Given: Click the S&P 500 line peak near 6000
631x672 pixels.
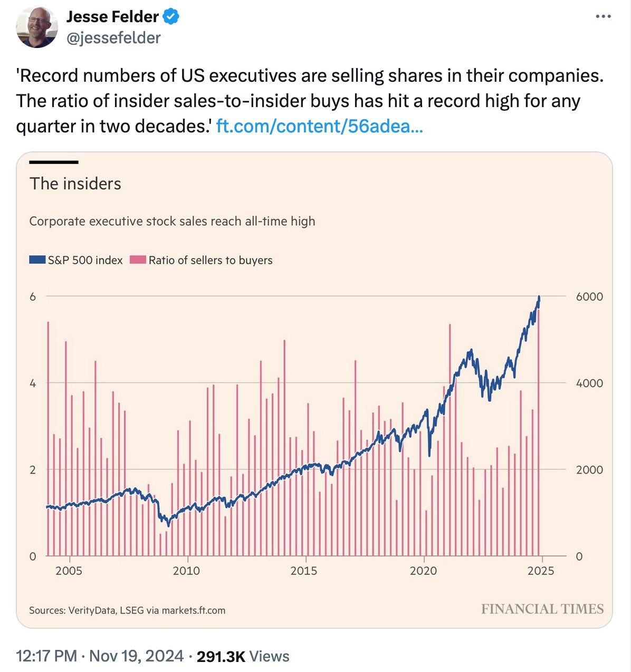Looking at the screenshot, I should (539, 299).
